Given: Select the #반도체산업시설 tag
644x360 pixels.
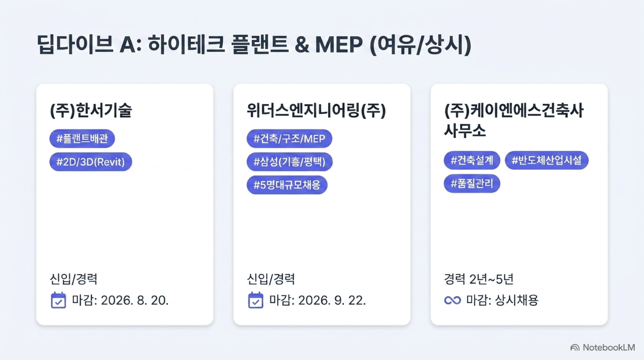Looking at the screenshot, I should pos(546,160).
